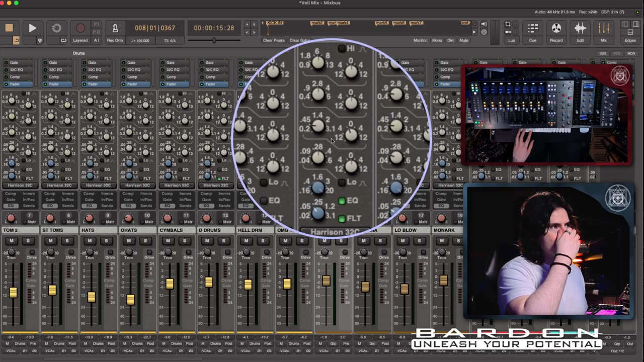Click the mark5 timeline marker

pos(382,23)
